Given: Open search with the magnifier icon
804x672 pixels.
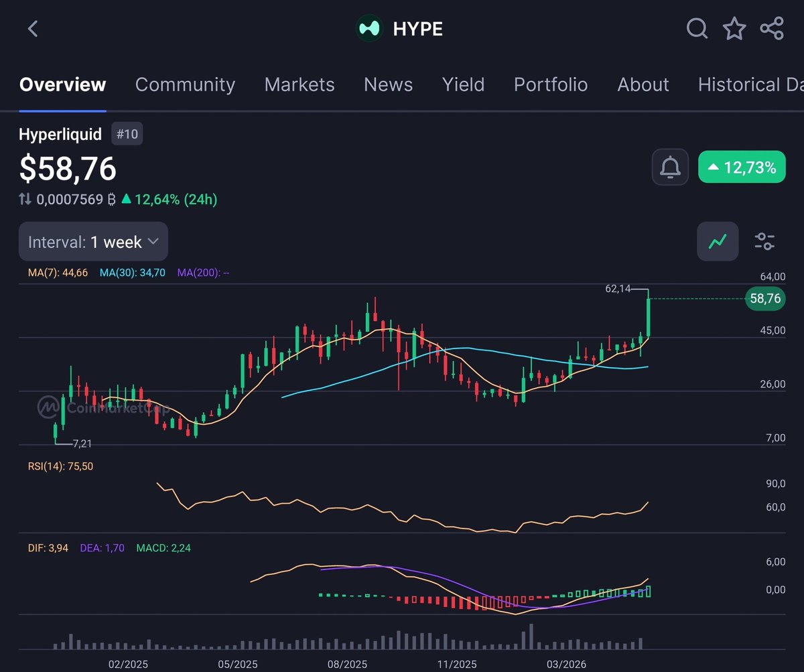Looking at the screenshot, I should [697, 29].
